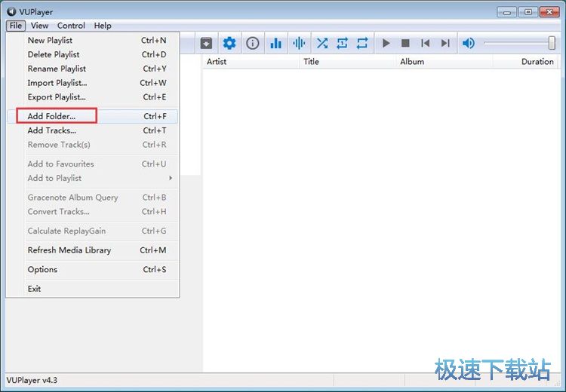Maximize the VUPlayer window
This screenshot has width=566, height=392.
[528, 12]
